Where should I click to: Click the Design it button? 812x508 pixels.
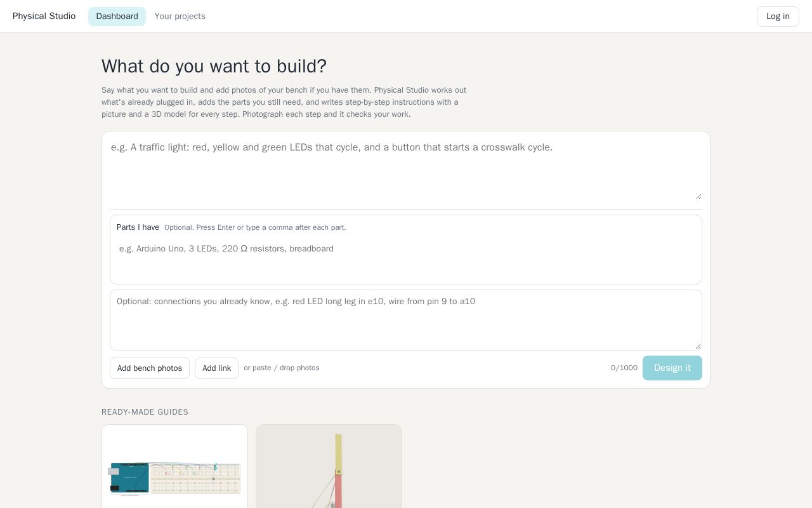click(672, 368)
